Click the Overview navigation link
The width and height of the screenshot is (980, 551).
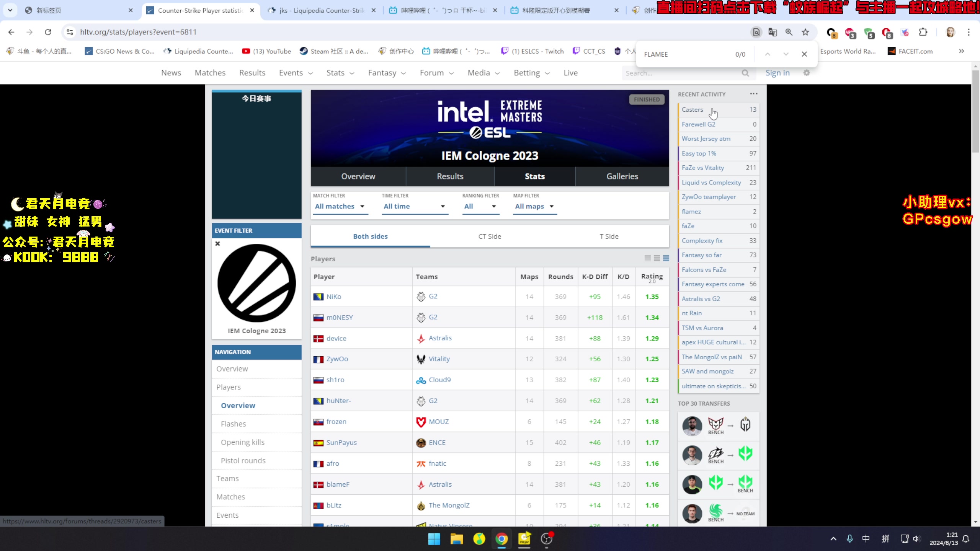(232, 368)
